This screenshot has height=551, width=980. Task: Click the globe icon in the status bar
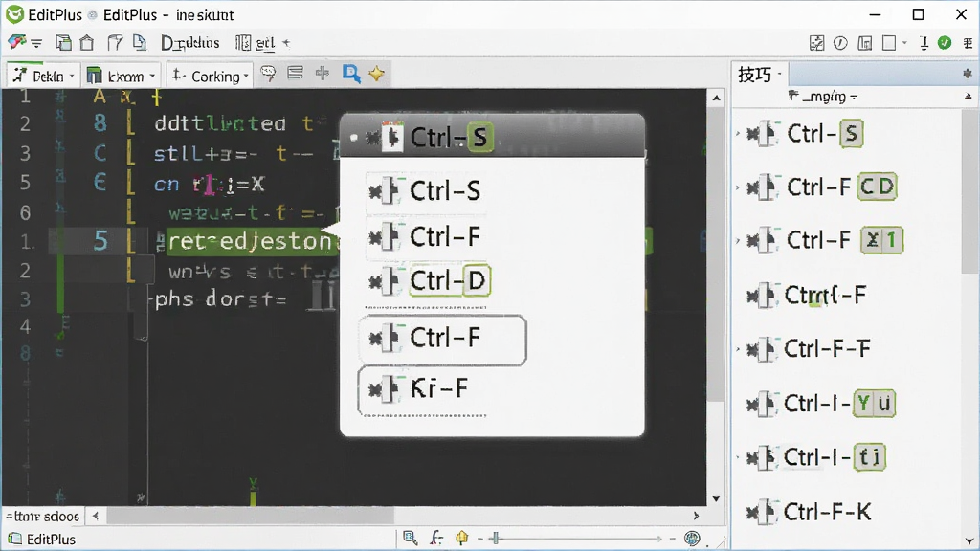[692, 538]
